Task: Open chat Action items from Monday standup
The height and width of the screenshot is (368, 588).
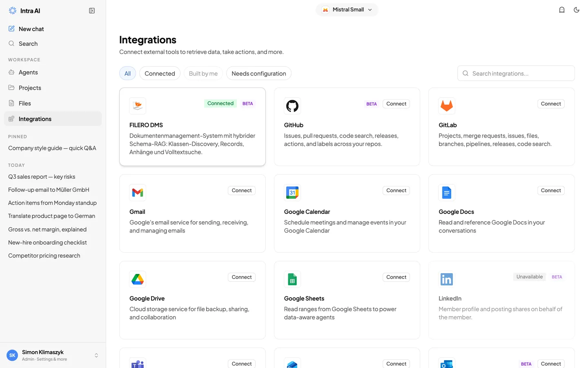Action: pos(53,203)
